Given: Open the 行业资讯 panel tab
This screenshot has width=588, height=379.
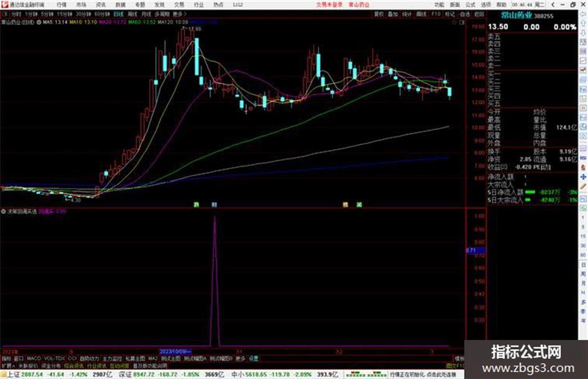Looking at the screenshot, I should (x=96, y=365).
